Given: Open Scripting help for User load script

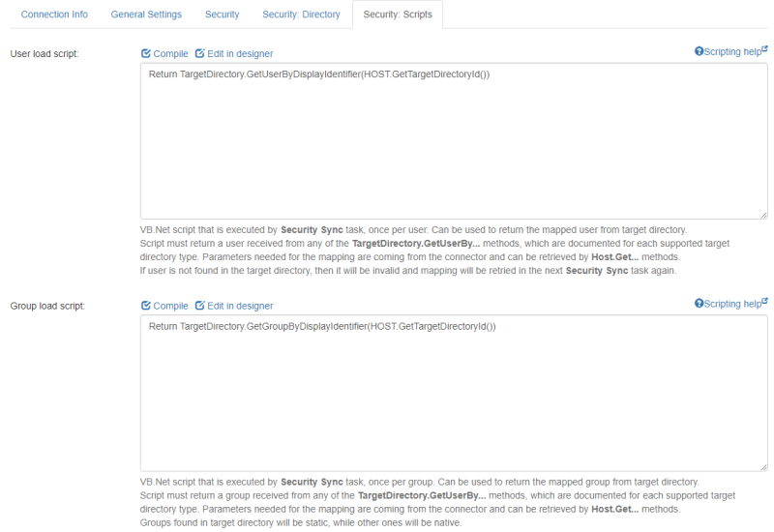Looking at the screenshot, I should tap(731, 51).
